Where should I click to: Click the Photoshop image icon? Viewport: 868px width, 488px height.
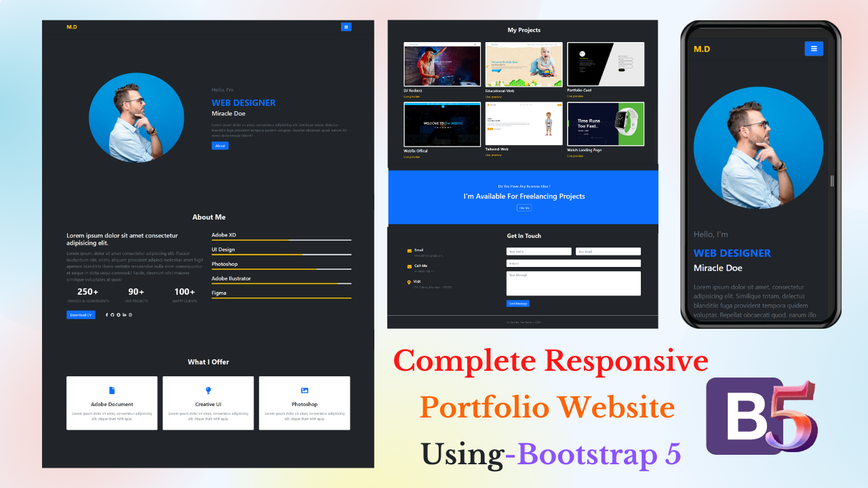(x=304, y=390)
